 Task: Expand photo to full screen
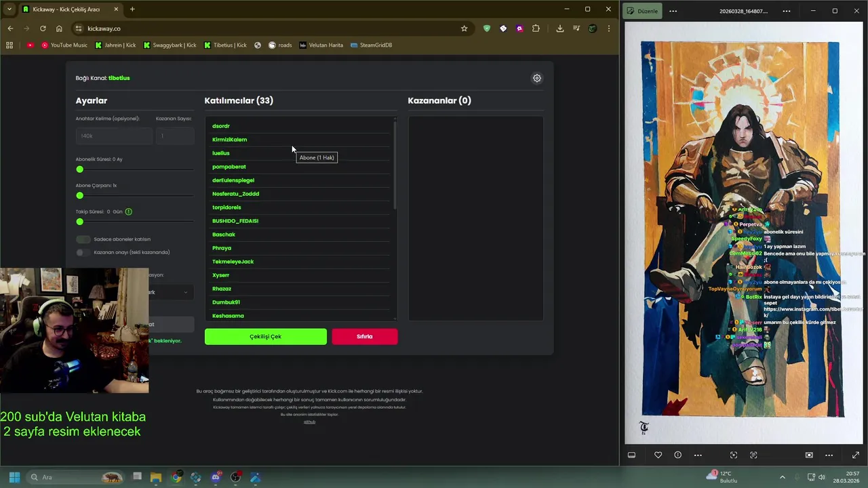coord(856,455)
